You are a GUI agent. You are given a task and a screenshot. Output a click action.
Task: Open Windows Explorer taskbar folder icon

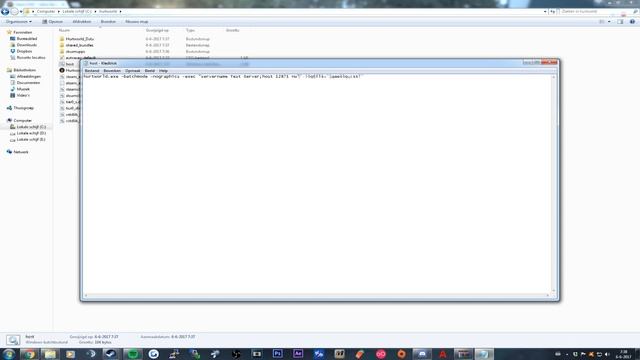click(x=50, y=354)
